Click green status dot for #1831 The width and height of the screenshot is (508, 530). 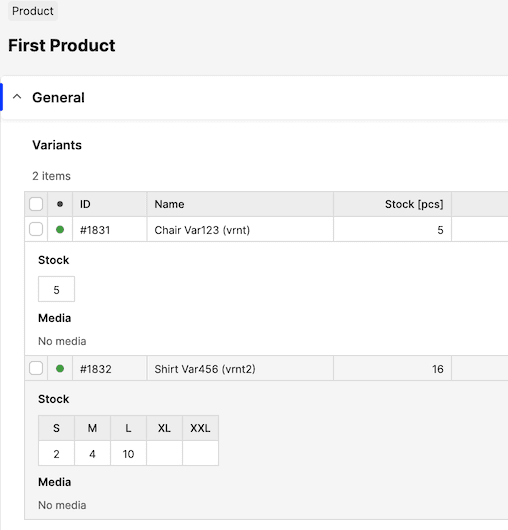click(x=60, y=230)
